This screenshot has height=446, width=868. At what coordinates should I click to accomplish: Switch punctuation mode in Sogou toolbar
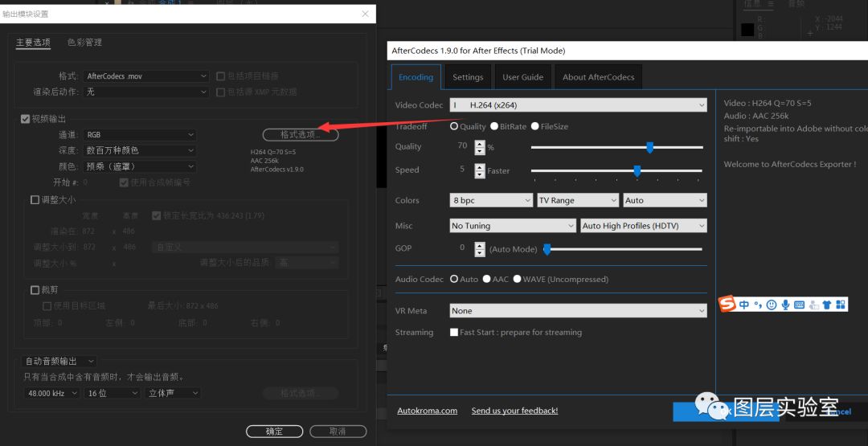(757, 305)
